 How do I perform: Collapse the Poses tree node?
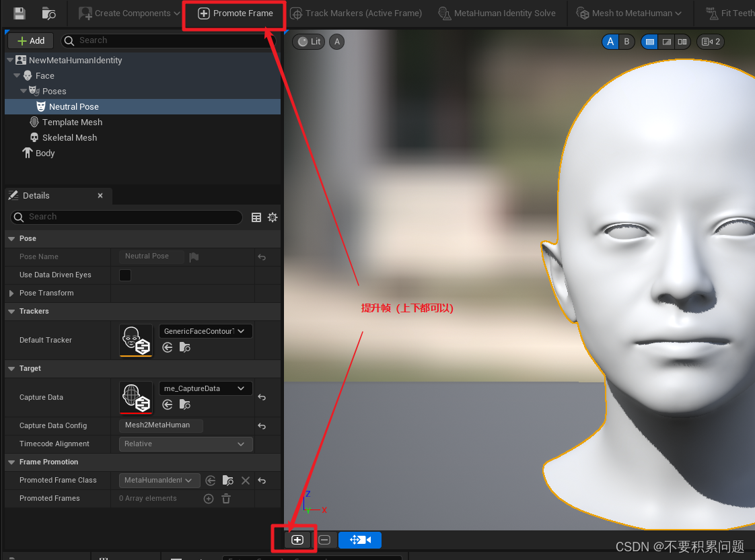tap(24, 91)
